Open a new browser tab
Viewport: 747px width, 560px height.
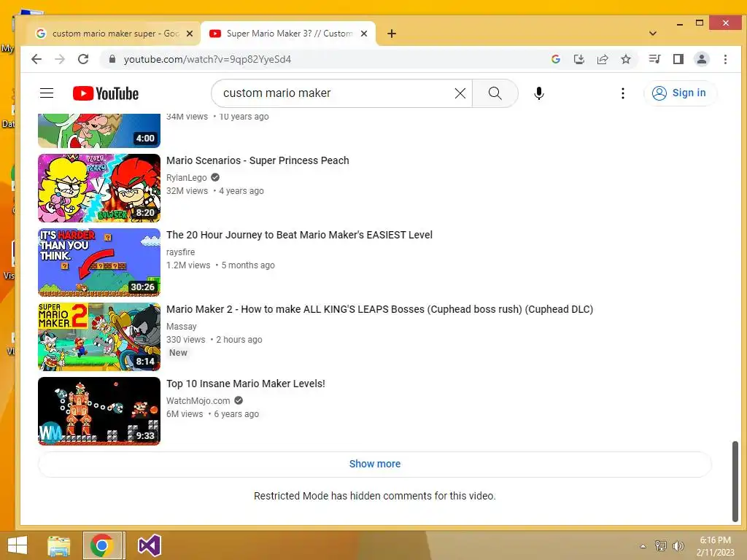pyautogui.click(x=392, y=34)
